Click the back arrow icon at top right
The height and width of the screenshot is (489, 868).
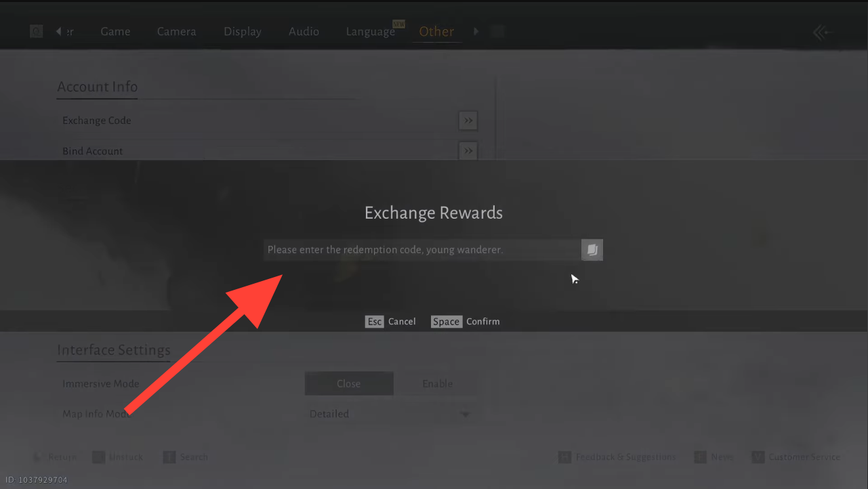[x=823, y=32]
